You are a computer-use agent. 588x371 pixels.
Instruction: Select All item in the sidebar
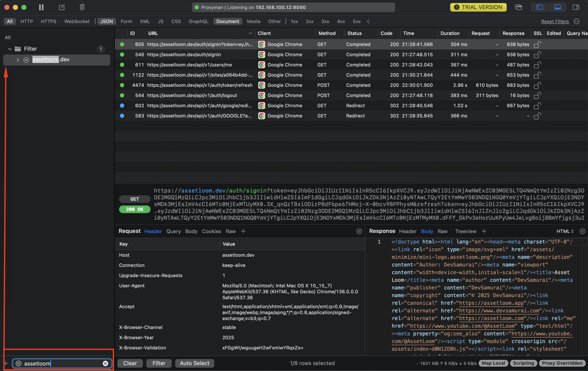point(8,37)
